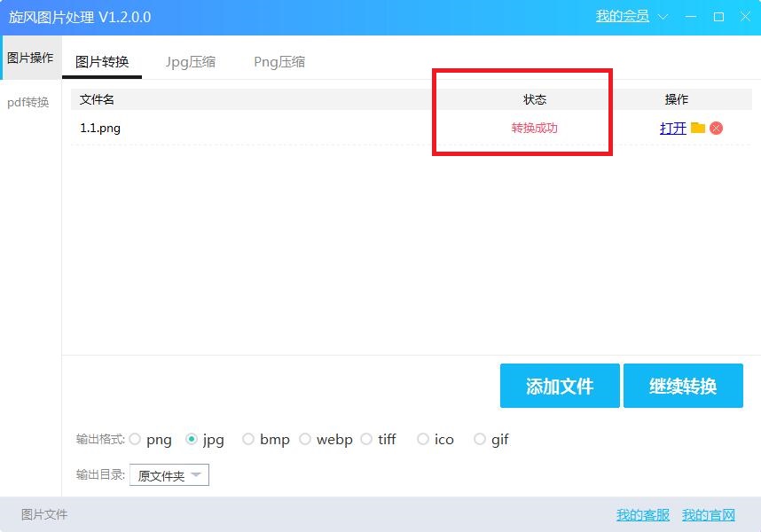Open the 输出目录 原文件夹 dropdown

click(169, 476)
